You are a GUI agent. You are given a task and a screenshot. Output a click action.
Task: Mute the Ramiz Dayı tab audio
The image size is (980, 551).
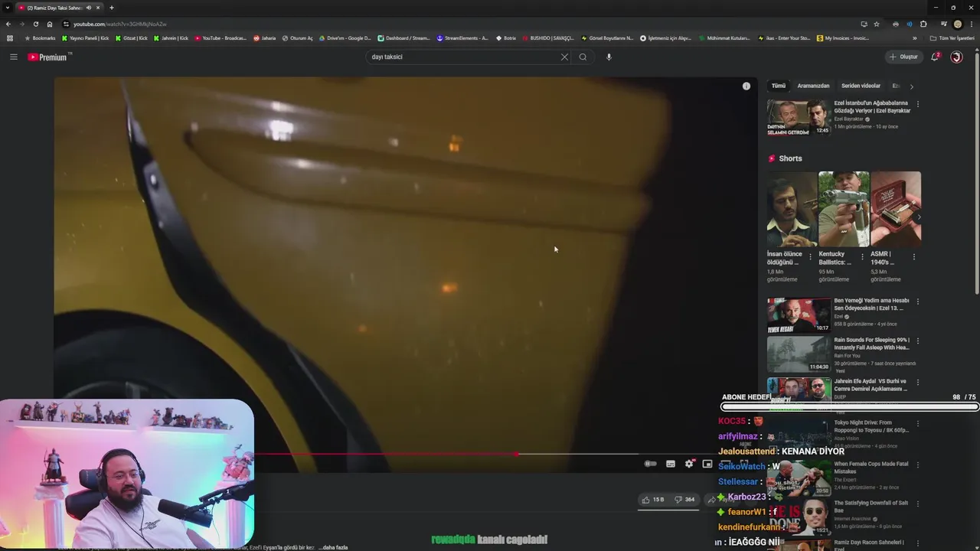89,8
